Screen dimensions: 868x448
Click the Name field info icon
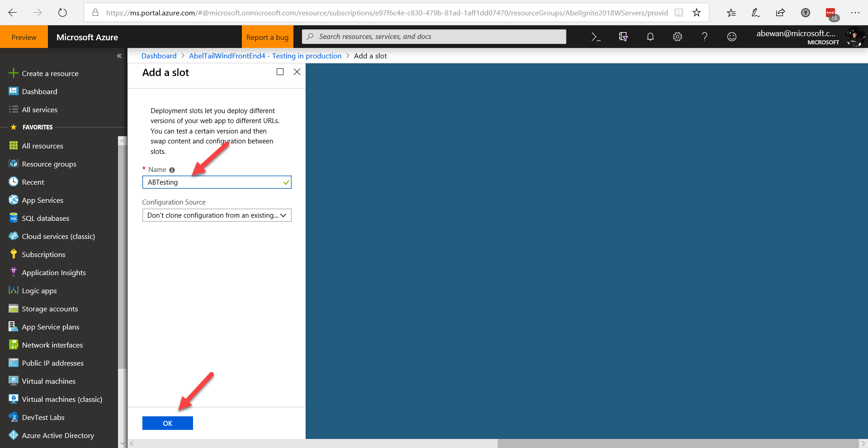tap(172, 170)
